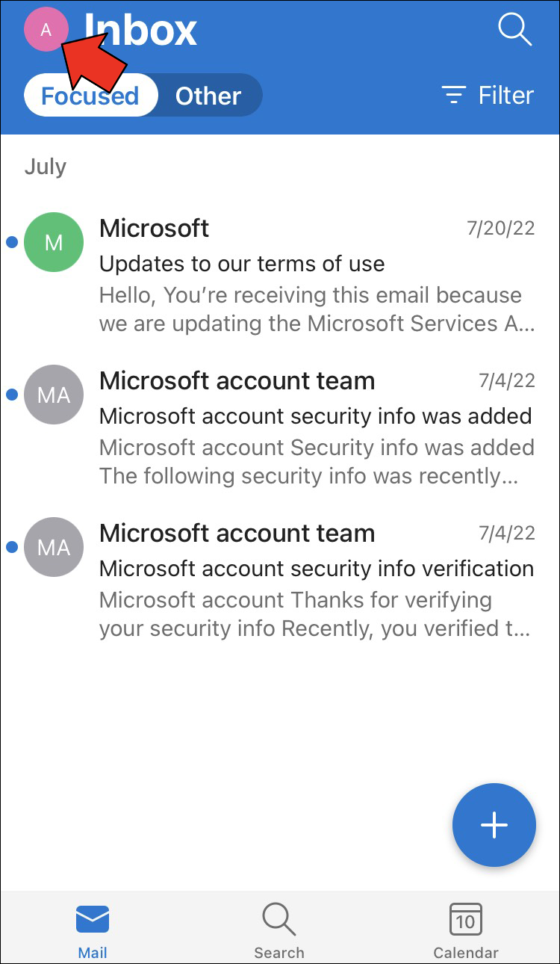Select the Microsoft sender name
560x964 pixels.
(x=154, y=228)
